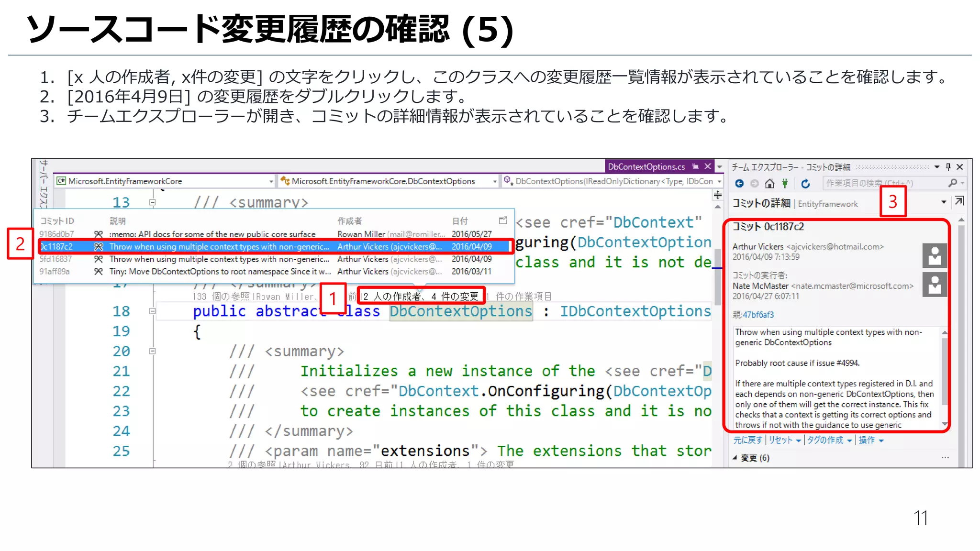Collapse the 変更 (6) section
980x551 pixels.
click(x=735, y=458)
